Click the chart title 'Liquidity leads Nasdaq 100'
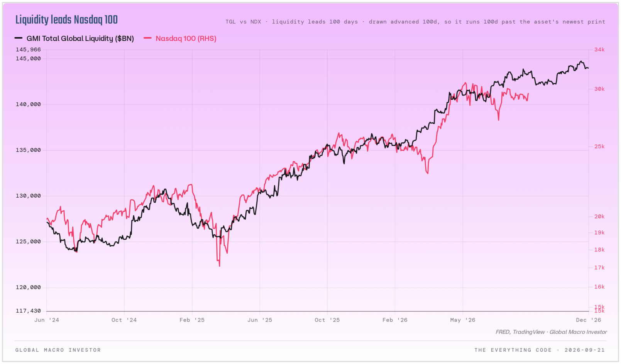 coord(66,20)
